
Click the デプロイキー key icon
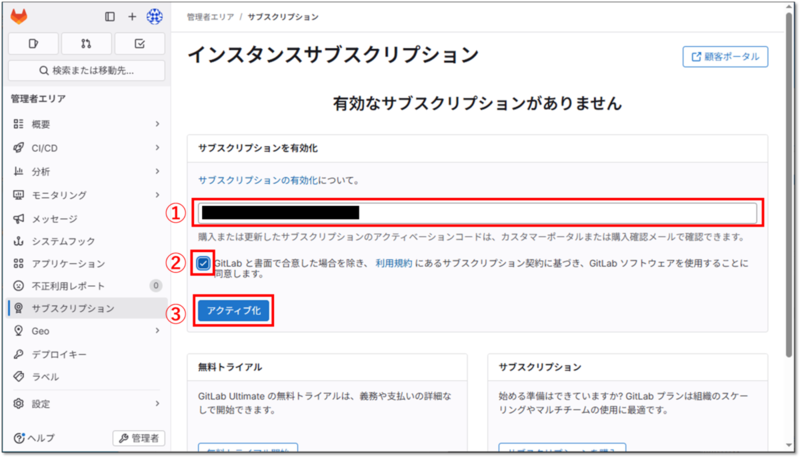[18, 354]
